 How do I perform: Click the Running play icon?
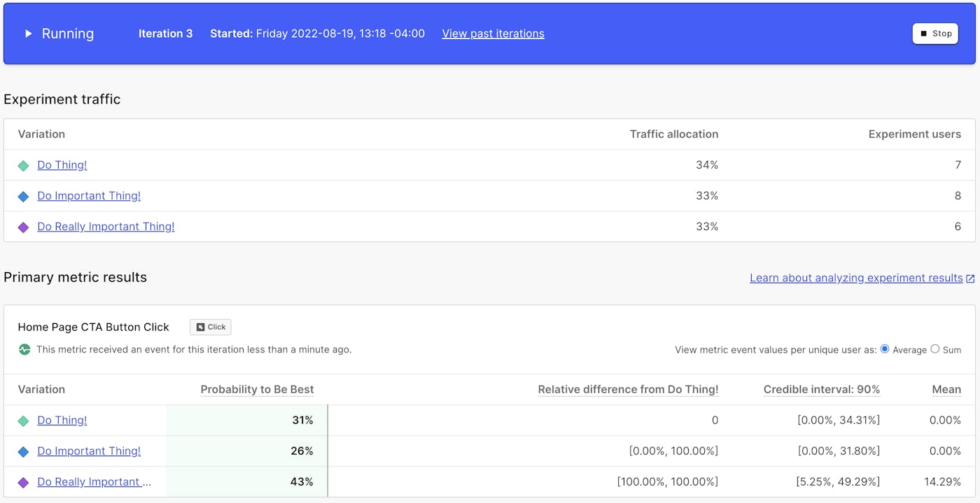29,34
